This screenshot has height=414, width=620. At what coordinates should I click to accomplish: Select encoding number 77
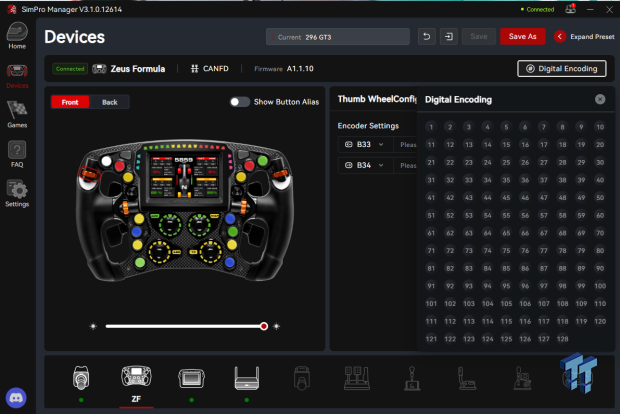[x=544, y=251]
